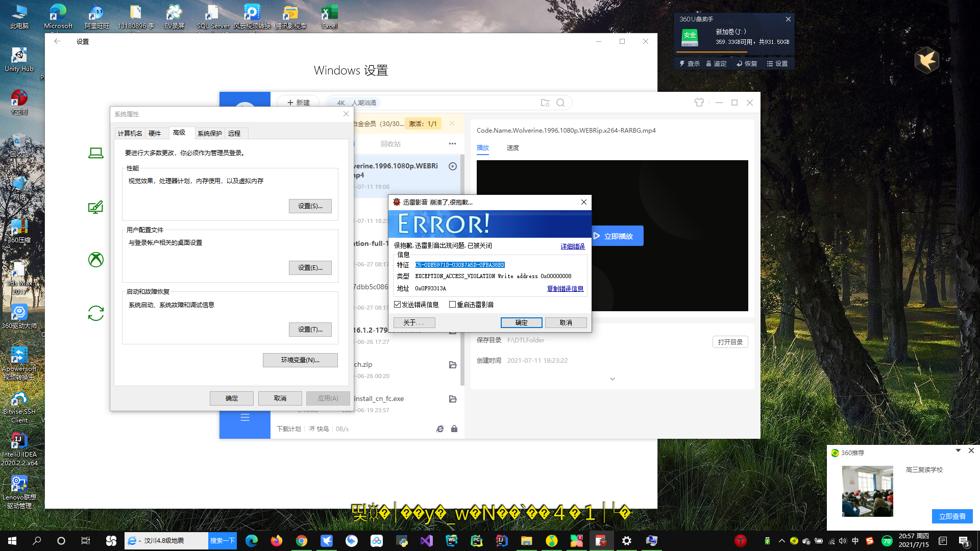Viewport: 980px width, 551px height.
Task: Uncheck the 发送错误信息 checkbox
Action: [398, 305]
